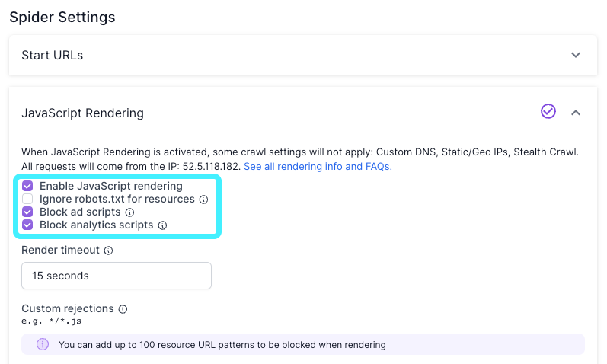This screenshot has width=607, height=364.
Task: Click the purple checkmark circle icon
Action: (548, 111)
